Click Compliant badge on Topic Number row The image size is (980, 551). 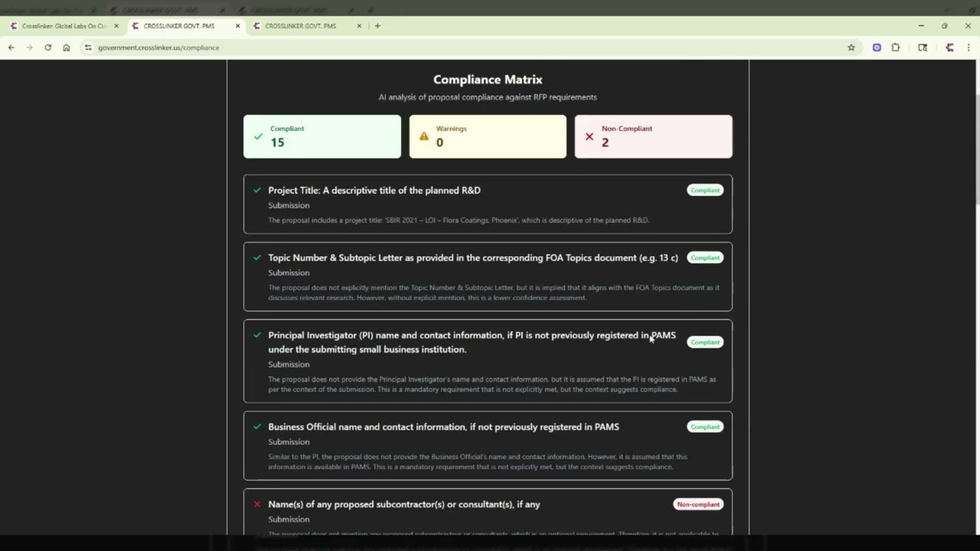pyautogui.click(x=704, y=258)
